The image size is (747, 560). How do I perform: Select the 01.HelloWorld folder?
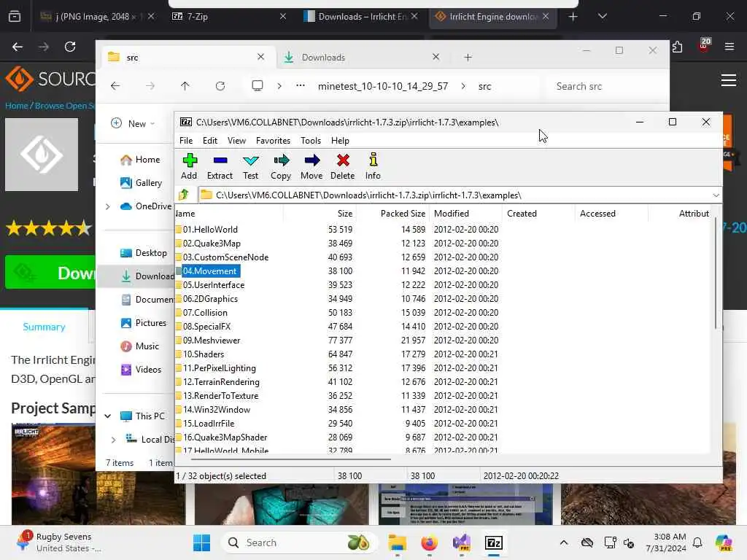click(210, 230)
